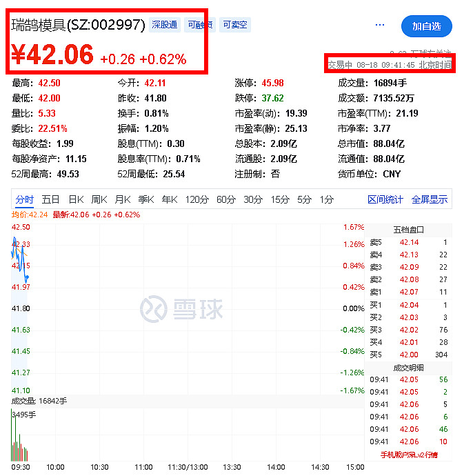Viewport: 473px width, 476px height.
Task: Click the 货币单位 value CNY
Action: point(392,174)
